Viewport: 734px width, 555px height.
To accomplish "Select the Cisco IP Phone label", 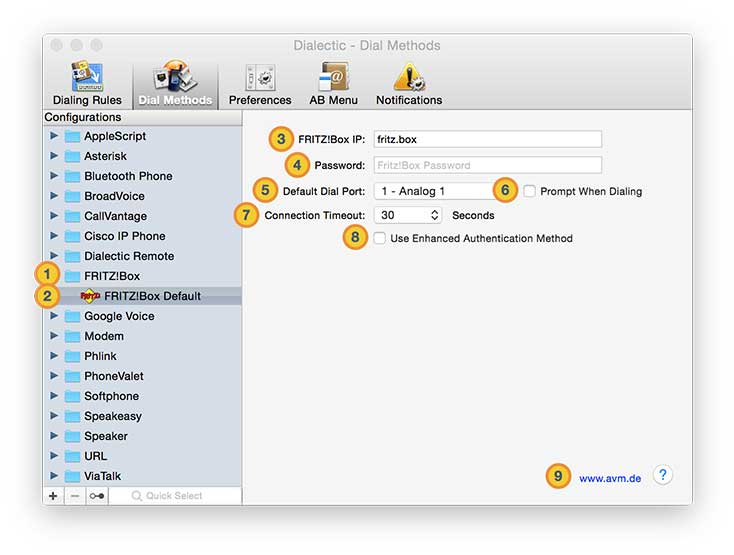I will click(125, 236).
